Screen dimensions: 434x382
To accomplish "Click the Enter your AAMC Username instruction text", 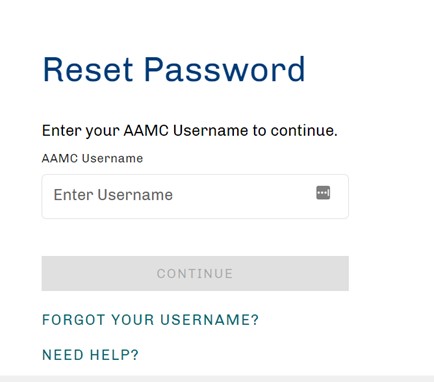I will pyautogui.click(x=190, y=130).
